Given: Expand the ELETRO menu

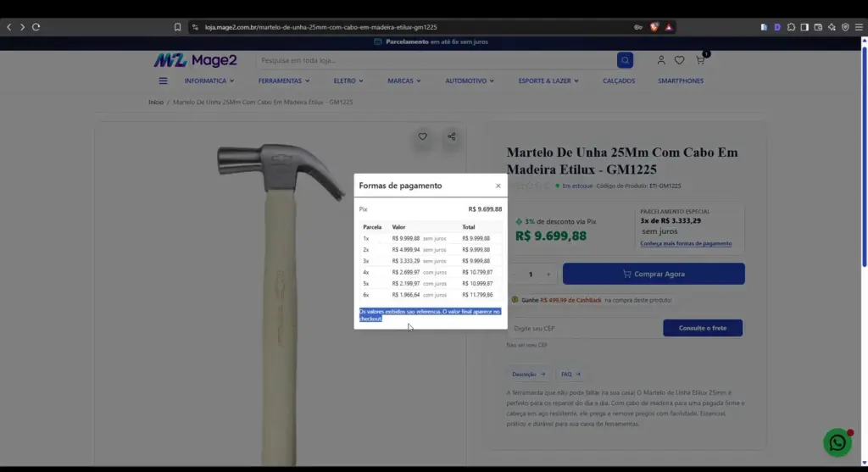Looking at the screenshot, I should (x=348, y=81).
